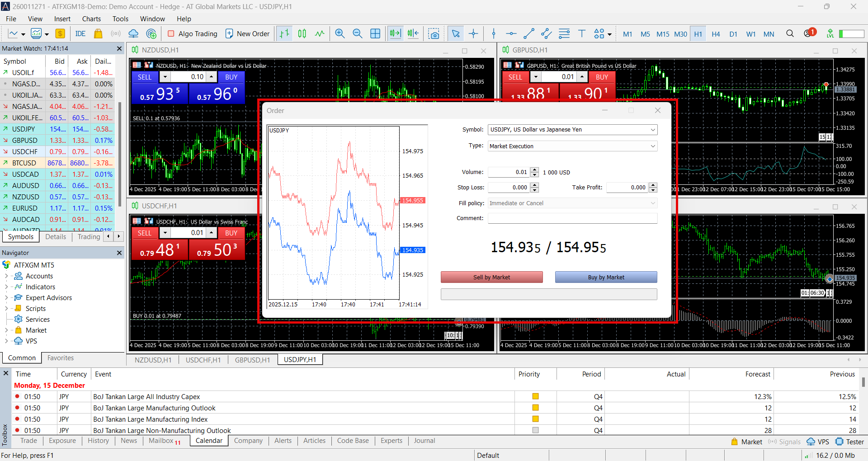Open volume dropdown on NZDUSD one-click panel
The image size is (868, 461).
click(165, 77)
